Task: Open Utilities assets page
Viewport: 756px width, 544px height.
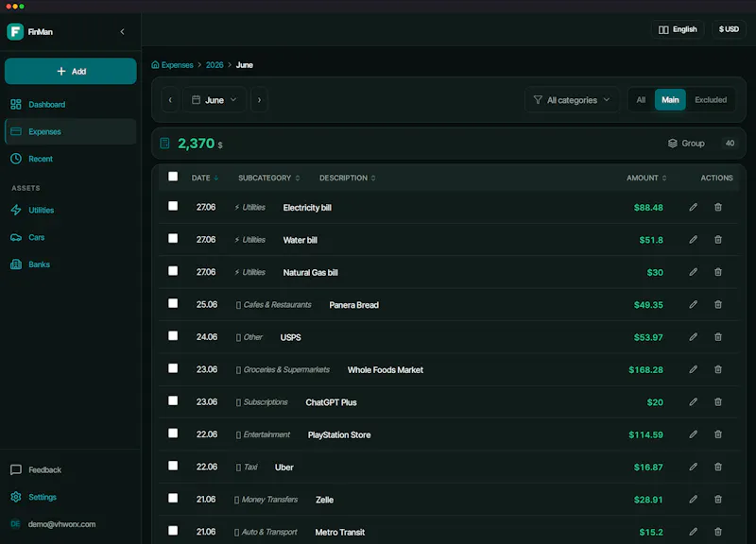Action: 70,210
